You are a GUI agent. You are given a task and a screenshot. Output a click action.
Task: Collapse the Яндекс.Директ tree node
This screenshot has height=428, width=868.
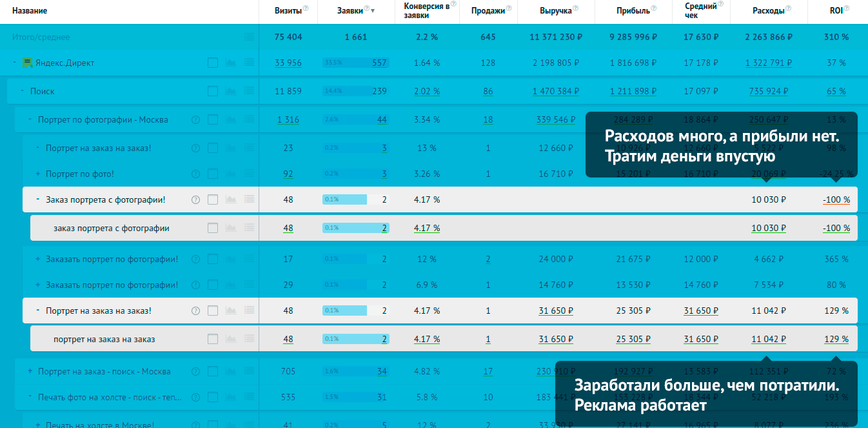coord(14,63)
